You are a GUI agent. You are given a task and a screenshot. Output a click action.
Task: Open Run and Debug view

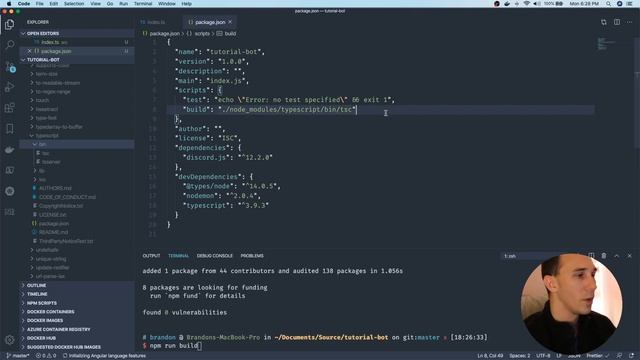pos(9,87)
